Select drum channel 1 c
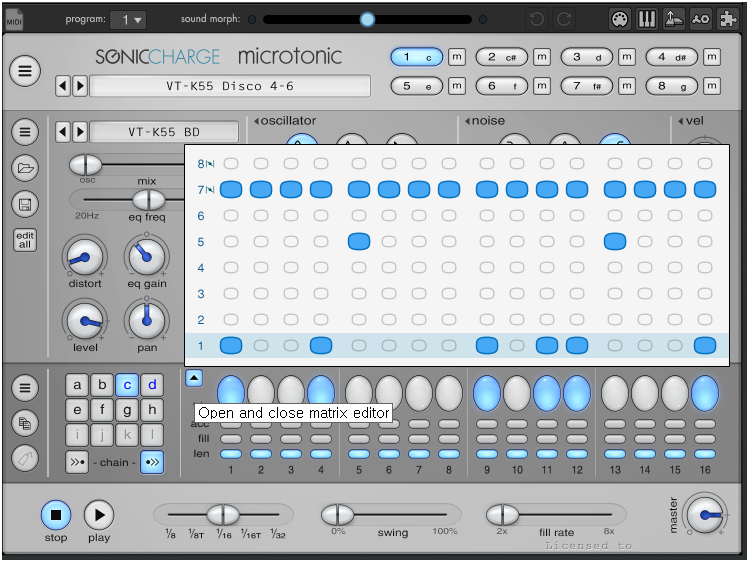 (417, 57)
